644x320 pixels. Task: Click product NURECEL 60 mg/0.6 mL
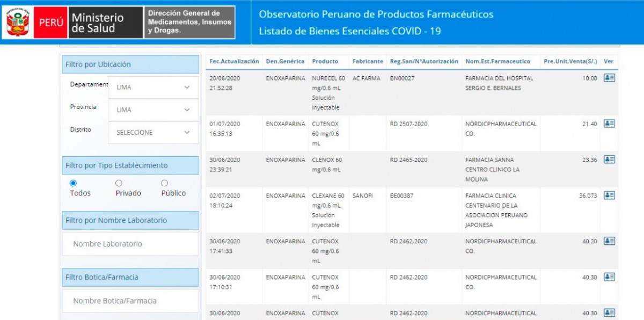pos(328,93)
